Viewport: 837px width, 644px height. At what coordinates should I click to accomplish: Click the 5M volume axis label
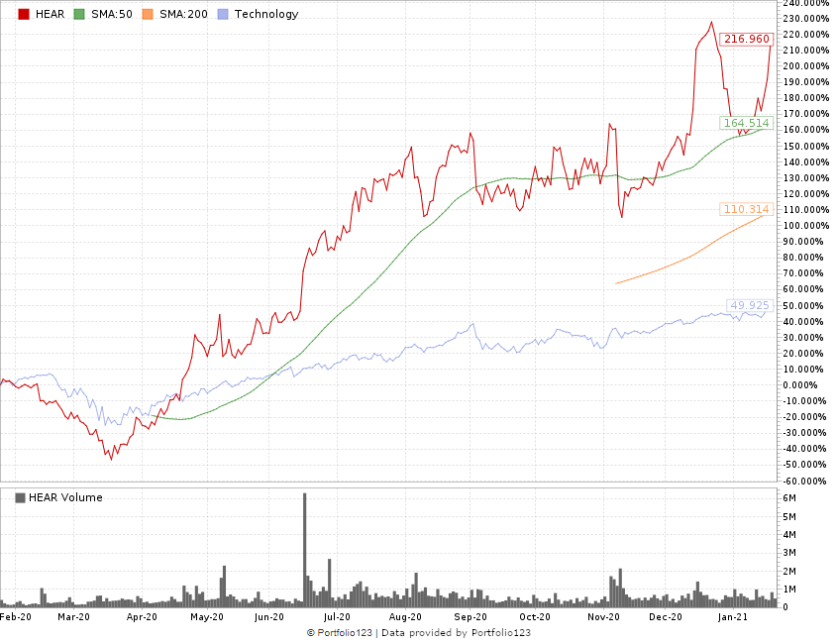(788, 517)
